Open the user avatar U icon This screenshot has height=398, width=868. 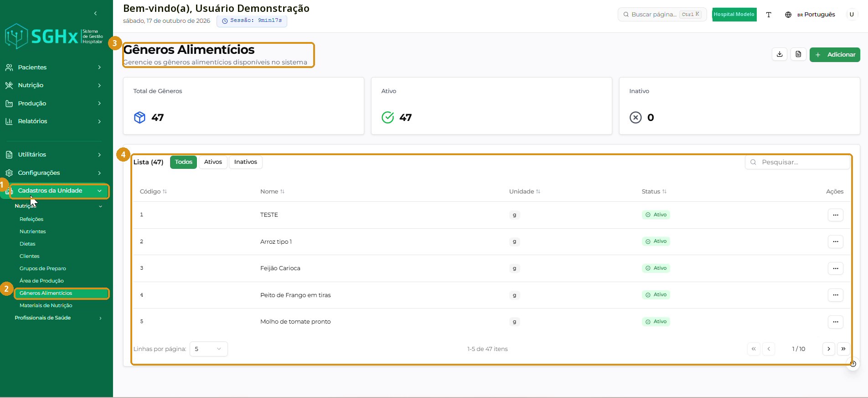851,15
